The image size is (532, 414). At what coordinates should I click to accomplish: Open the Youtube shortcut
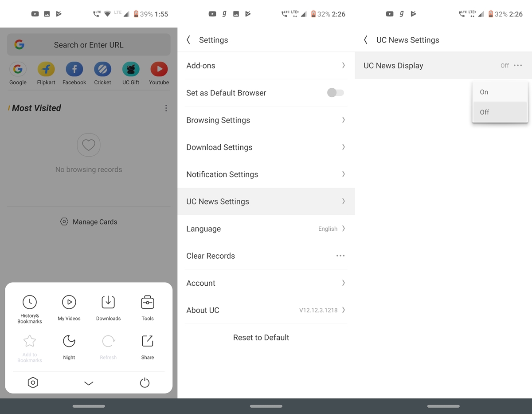159,69
